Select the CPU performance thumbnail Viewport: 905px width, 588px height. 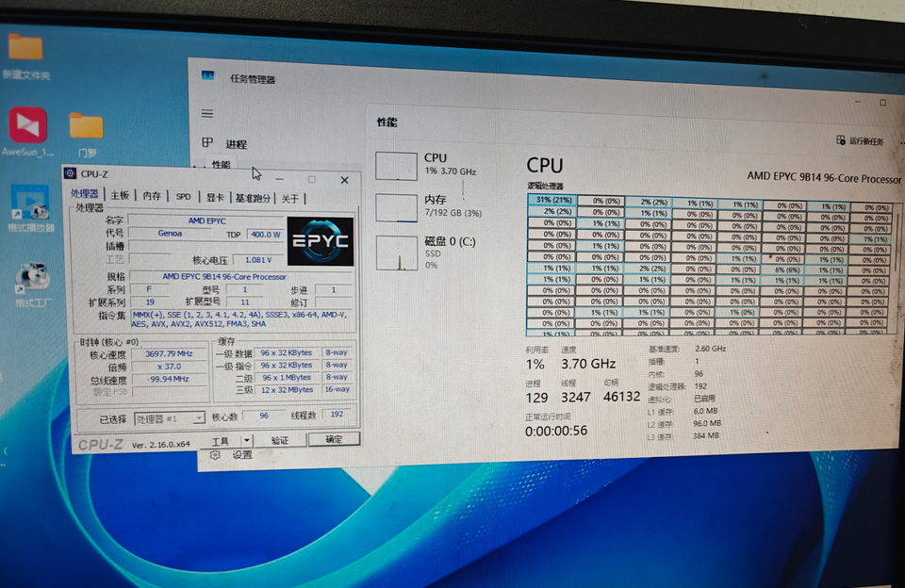tap(427, 166)
